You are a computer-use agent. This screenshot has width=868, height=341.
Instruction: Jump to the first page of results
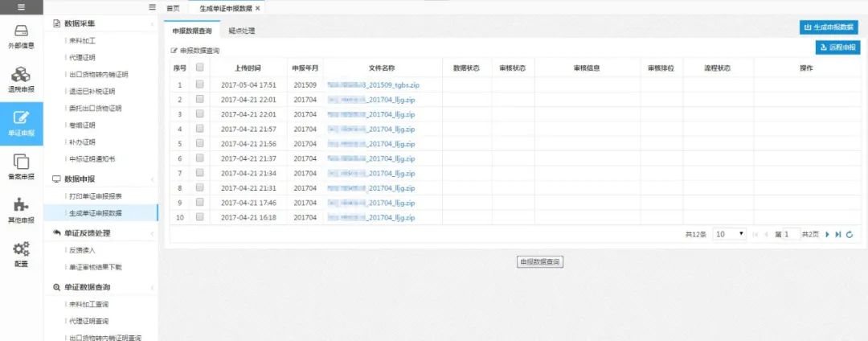tap(756, 235)
